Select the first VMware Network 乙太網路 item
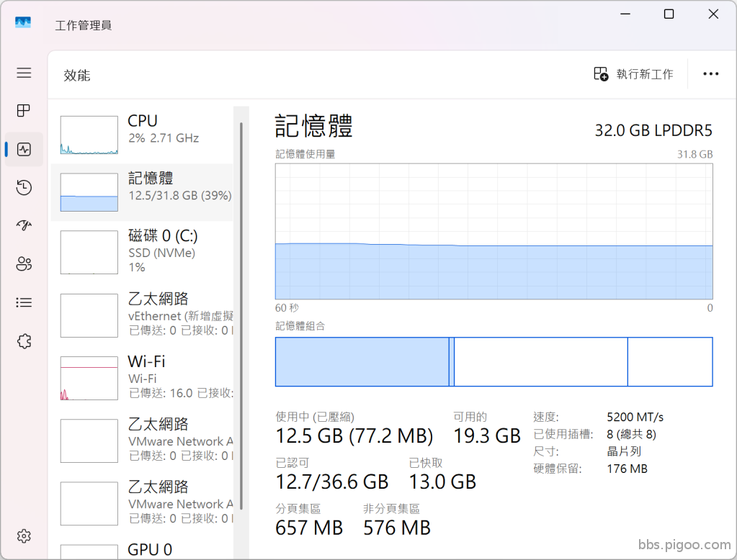Screen dimensions: 737x560 tap(142, 441)
